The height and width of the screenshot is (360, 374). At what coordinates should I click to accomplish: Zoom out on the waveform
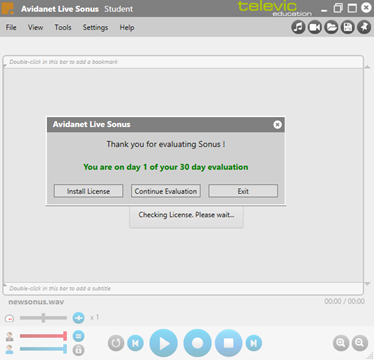[360, 343]
